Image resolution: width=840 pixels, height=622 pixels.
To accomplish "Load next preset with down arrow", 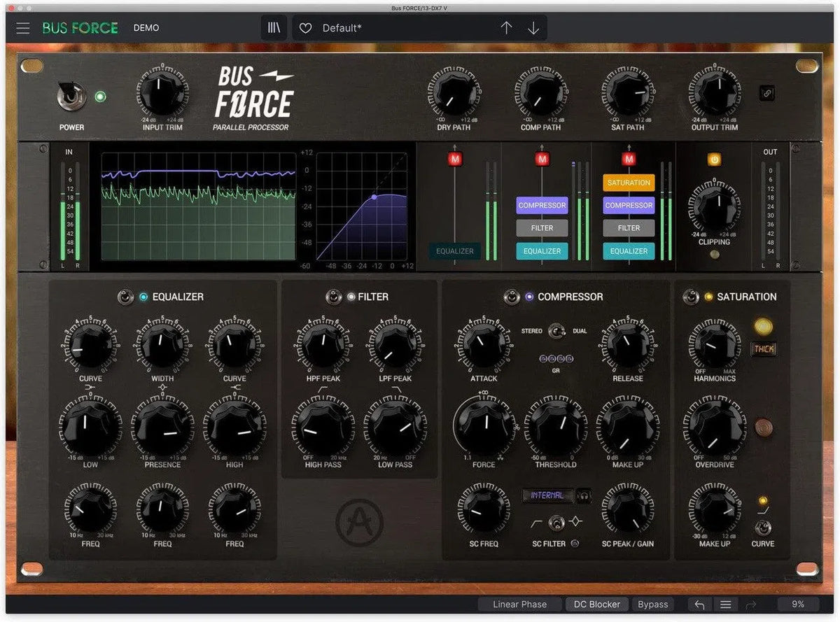I will 533,27.
